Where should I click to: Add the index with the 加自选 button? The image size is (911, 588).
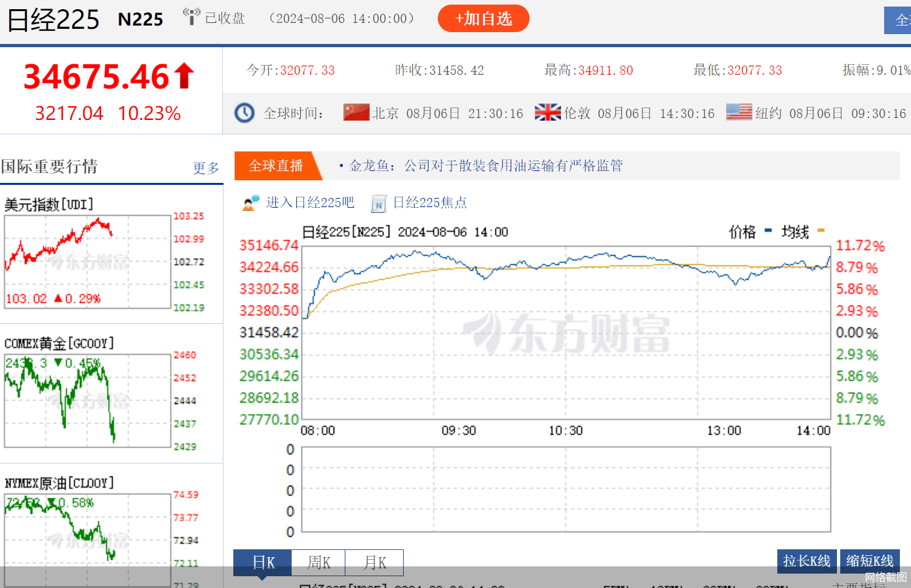tap(483, 18)
